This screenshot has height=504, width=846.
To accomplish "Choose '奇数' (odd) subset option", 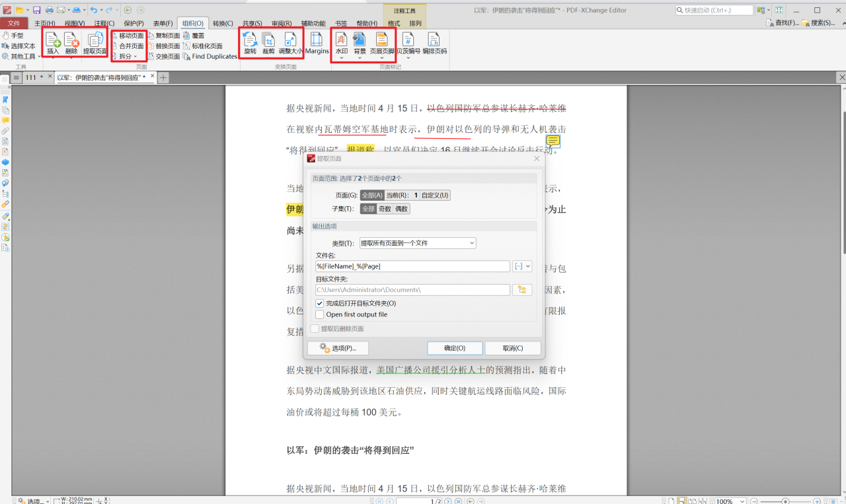I will click(385, 209).
